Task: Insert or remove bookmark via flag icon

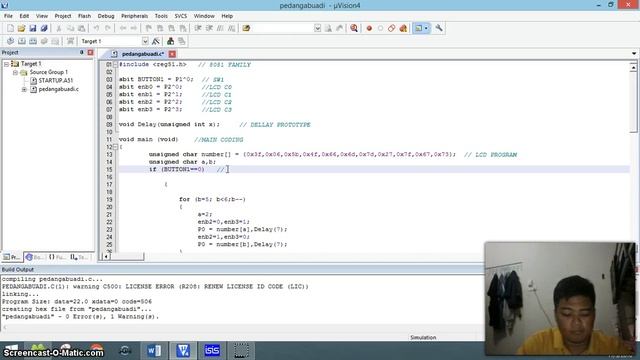Action: click(149, 28)
